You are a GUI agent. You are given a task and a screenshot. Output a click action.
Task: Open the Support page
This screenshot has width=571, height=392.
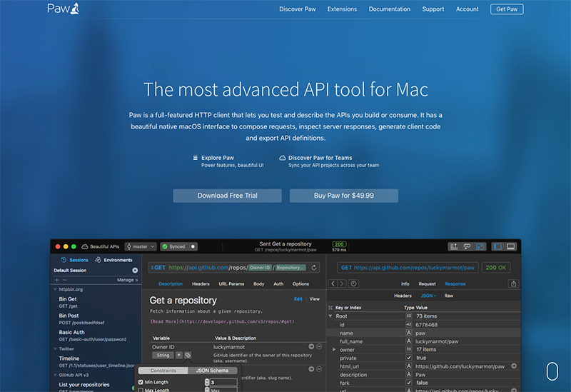[x=433, y=9]
